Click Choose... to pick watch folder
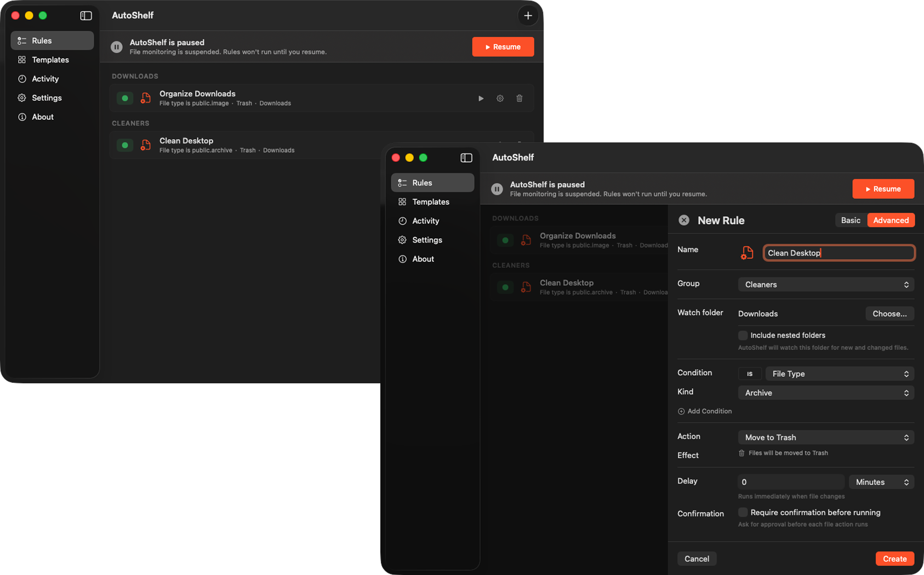 pyautogui.click(x=890, y=314)
